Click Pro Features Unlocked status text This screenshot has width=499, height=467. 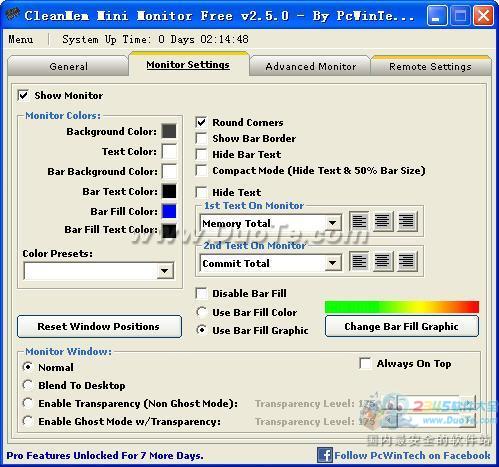coord(105,455)
